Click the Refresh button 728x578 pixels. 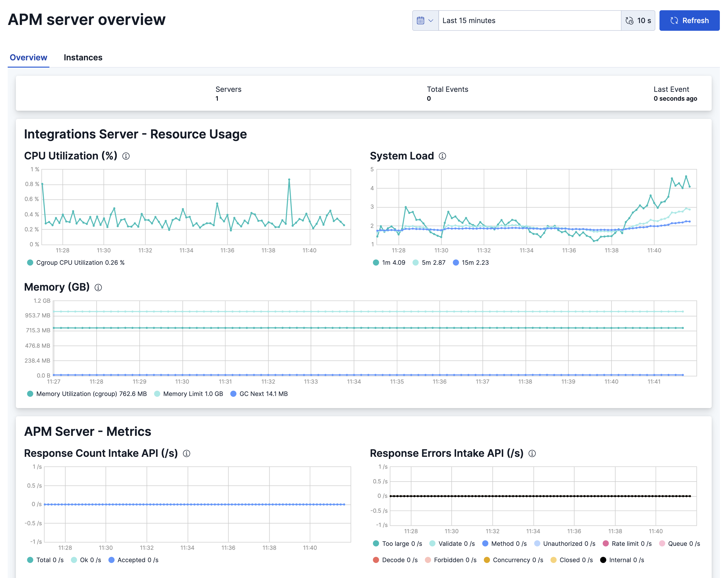pos(689,20)
